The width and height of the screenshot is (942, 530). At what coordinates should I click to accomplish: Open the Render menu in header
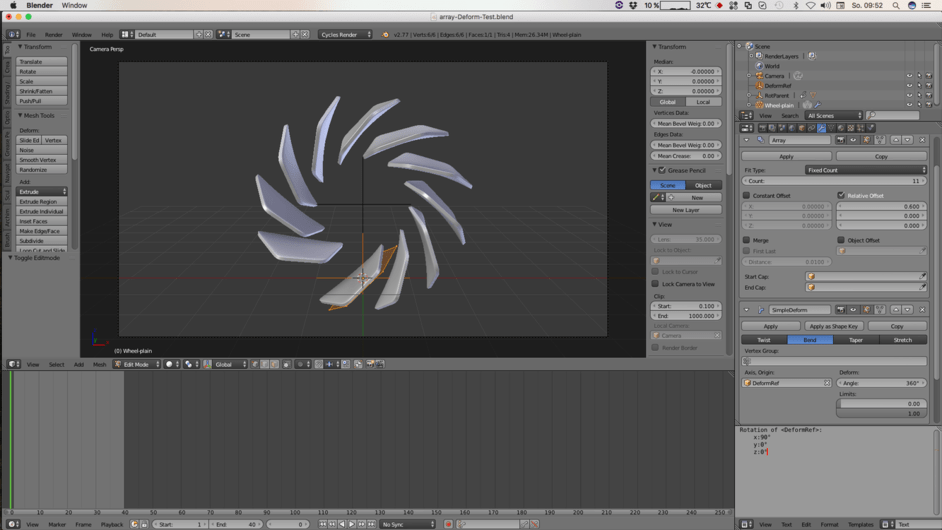tap(53, 34)
